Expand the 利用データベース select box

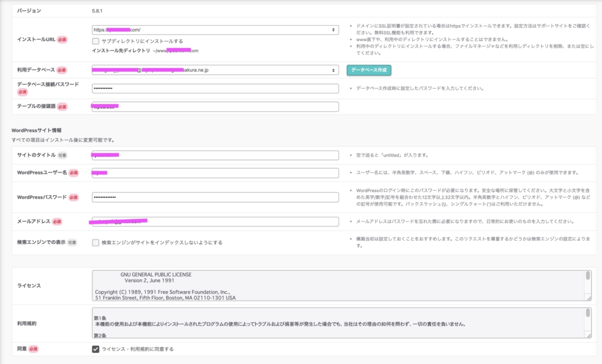tap(215, 70)
